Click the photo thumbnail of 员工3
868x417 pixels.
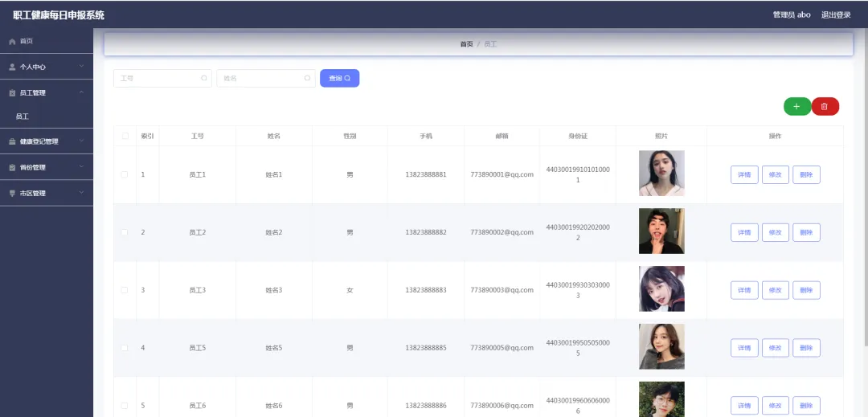(661, 288)
